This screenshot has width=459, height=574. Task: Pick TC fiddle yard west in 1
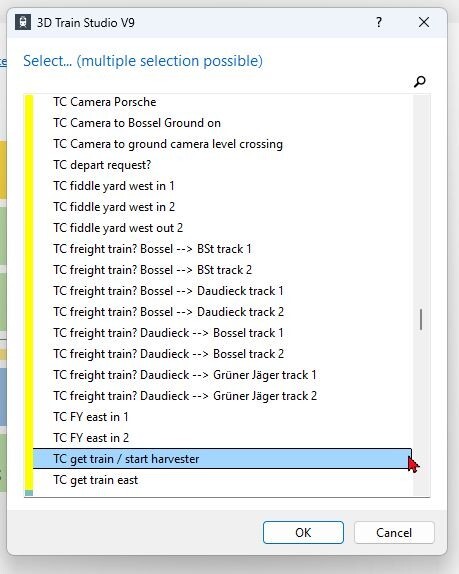222,186
